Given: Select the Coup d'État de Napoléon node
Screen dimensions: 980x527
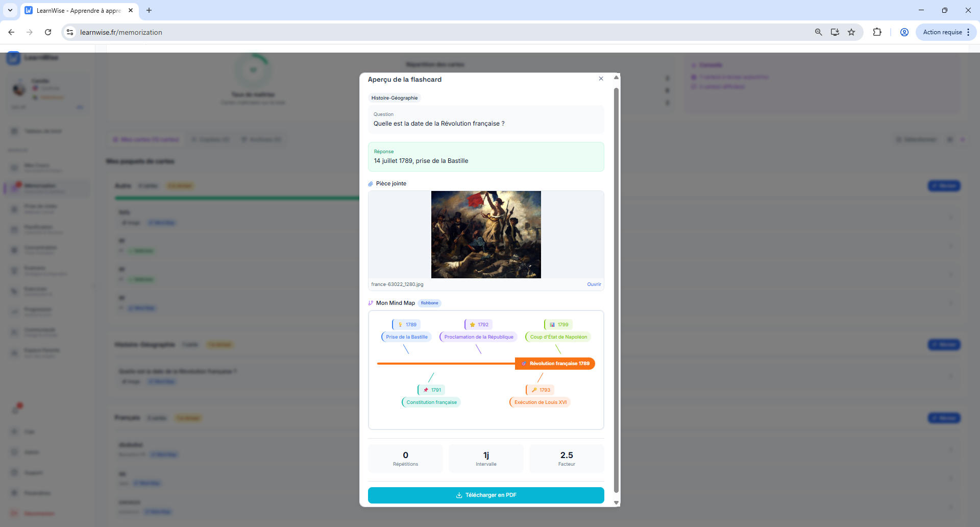Looking at the screenshot, I should tap(558, 337).
